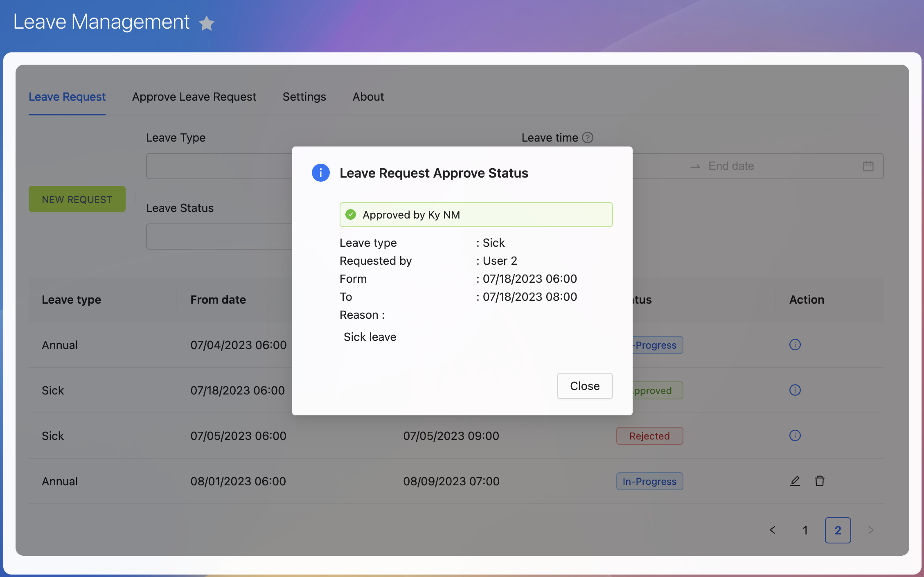Click the favorite star next to Leave Management

click(207, 23)
